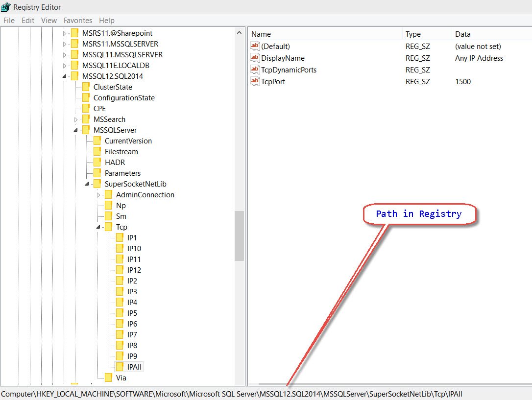The image size is (532, 400).
Task: Click the string icon of TcpPort value
Action: (x=255, y=81)
